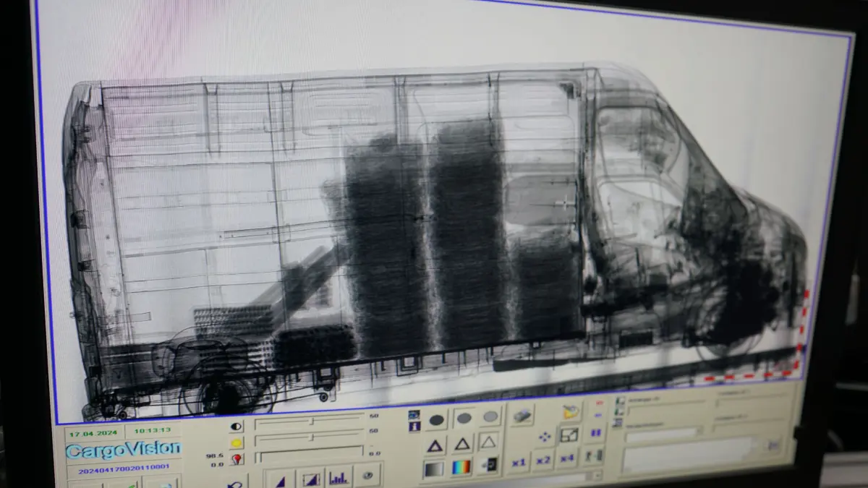Toggle the eye view button
The image size is (868, 488).
[x=367, y=476]
